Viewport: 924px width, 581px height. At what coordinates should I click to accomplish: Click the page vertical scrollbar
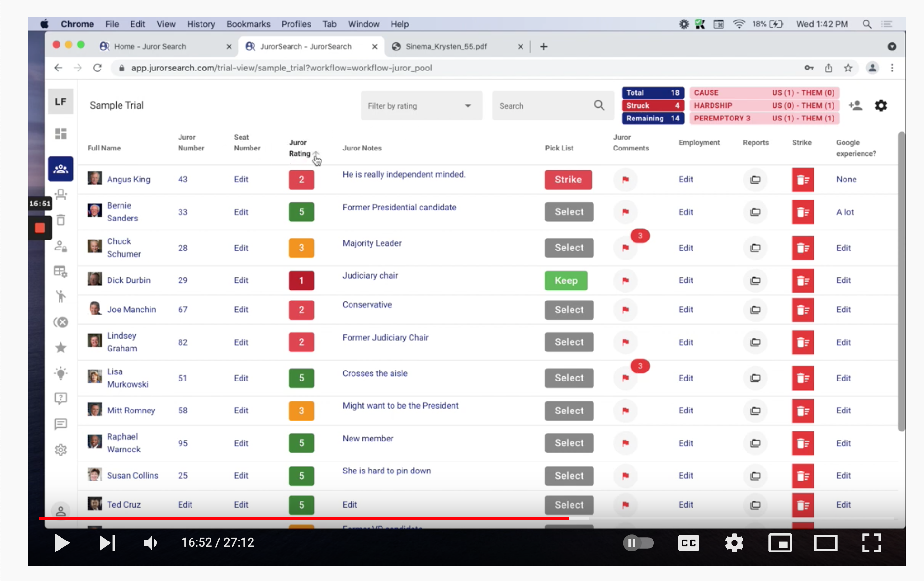pos(901,281)
